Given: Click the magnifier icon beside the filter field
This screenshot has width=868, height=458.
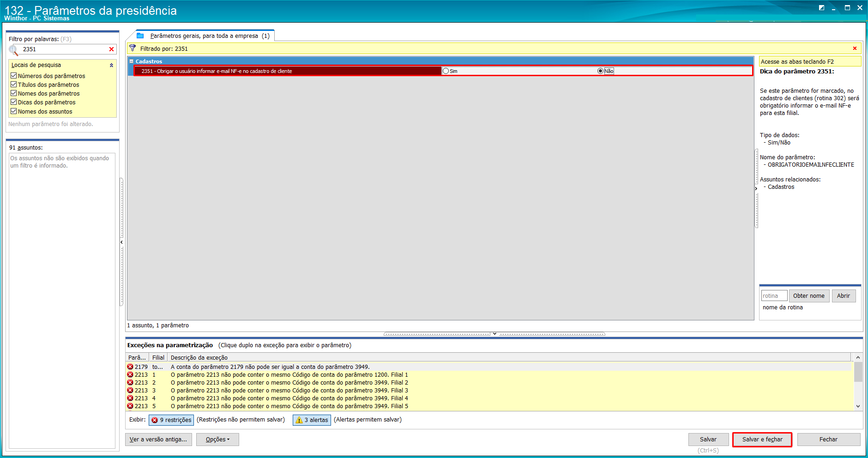Looking at the screenshot, I should pyautogui.click(x=13, y=50).
